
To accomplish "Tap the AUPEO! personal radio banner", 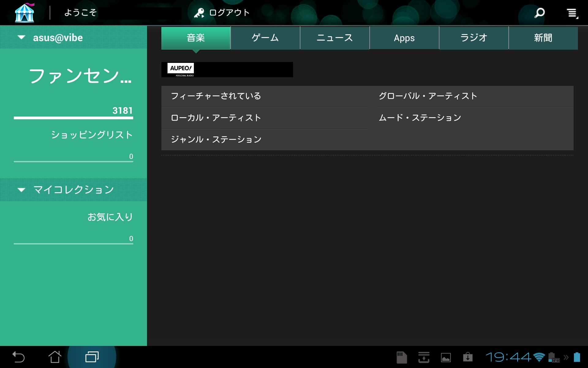I will coord(227,70).
